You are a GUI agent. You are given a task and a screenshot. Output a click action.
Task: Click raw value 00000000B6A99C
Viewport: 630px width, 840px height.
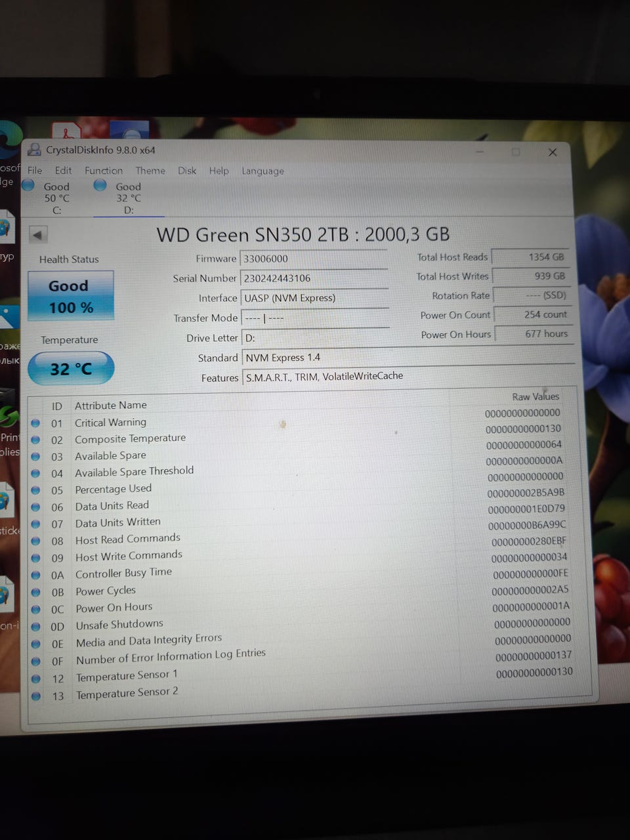pyautogui.click(x=527, y=525)
